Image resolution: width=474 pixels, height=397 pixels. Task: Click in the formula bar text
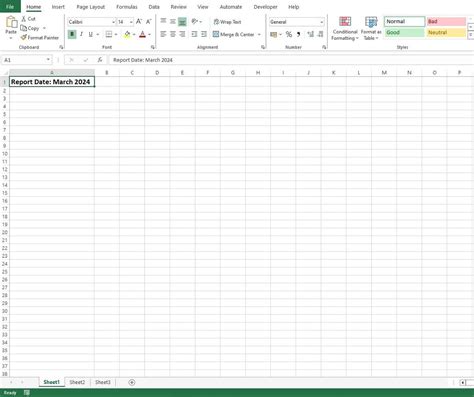[x=143, y=60]
